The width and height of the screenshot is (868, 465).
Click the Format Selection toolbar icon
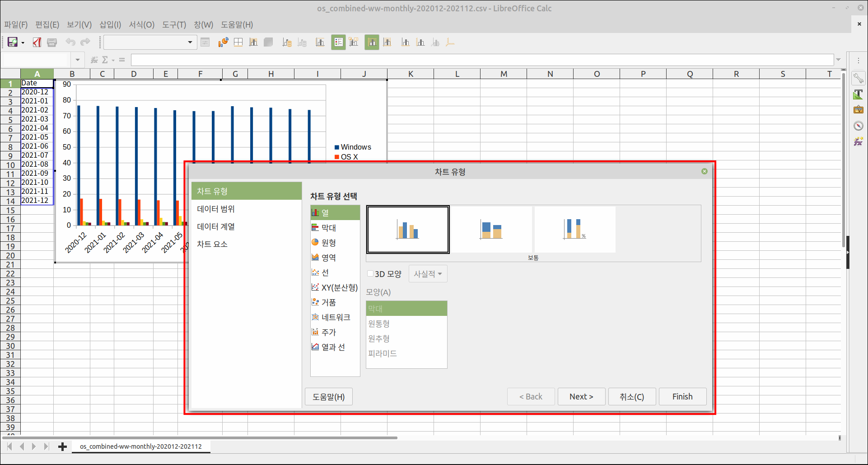click(x=205, y=42)
